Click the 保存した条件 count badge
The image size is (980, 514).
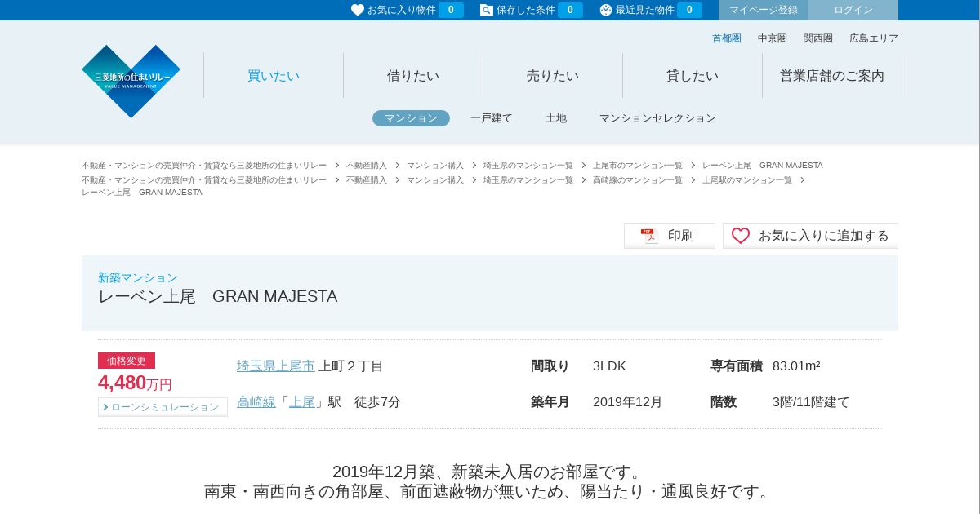coord(570,10)
